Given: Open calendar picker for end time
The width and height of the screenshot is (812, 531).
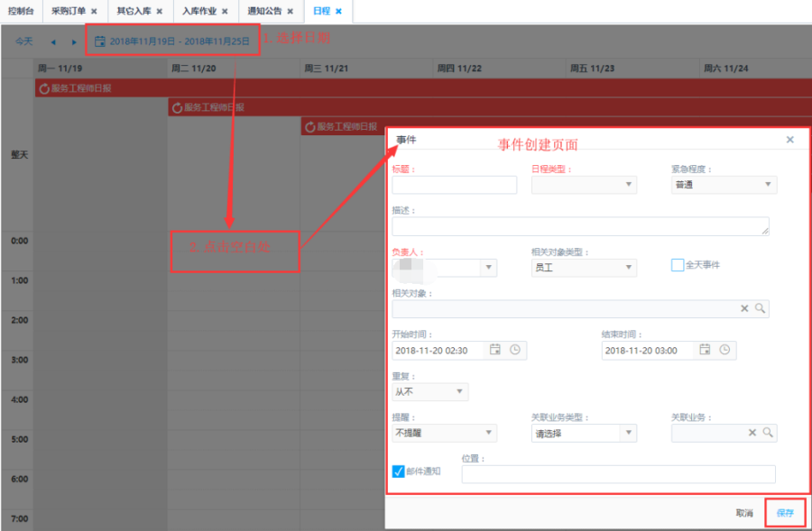Looking at the screenshot, I should 705,350.
